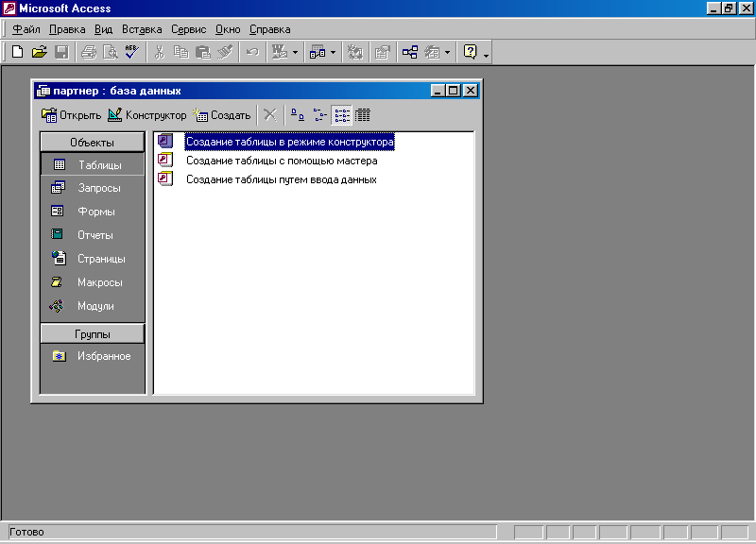Click icon beside Создание таблицы с помощью мастера
The height and width of the screenshot is (544, 756).
tap(165, 160)
